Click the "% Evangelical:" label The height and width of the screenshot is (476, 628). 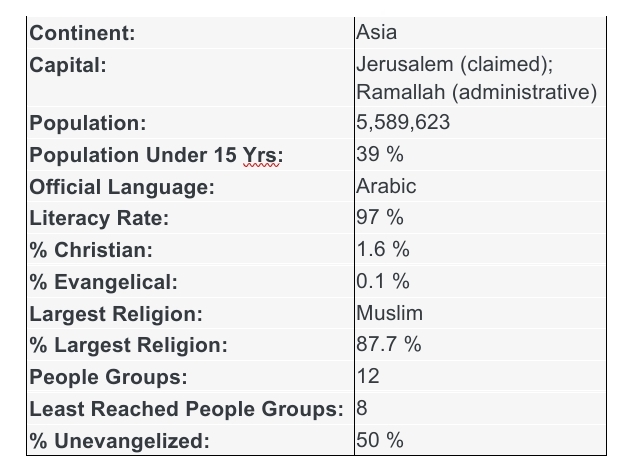pos(104,282)
